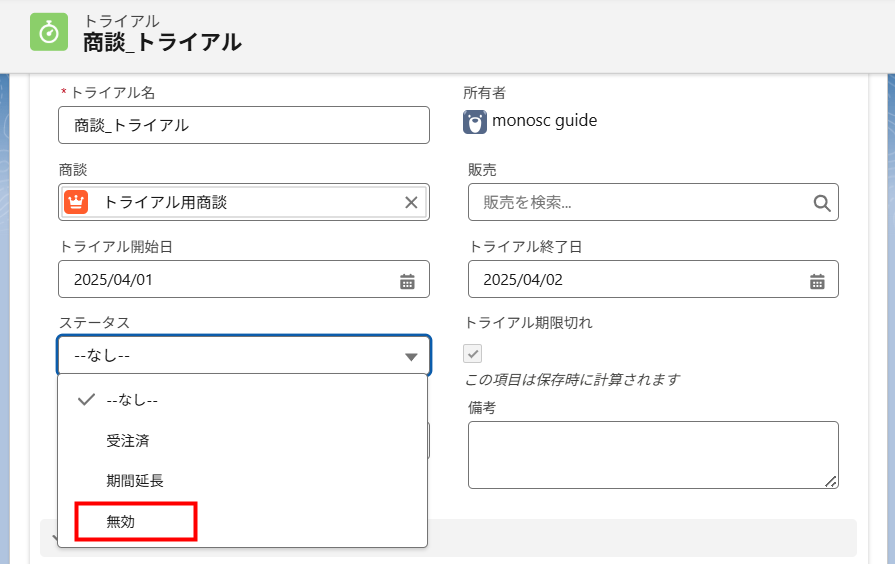This screenshot has width=895, height=564.
Task: Open calendar picker for トライアル開始日
Action: click(x=407, y=281)
